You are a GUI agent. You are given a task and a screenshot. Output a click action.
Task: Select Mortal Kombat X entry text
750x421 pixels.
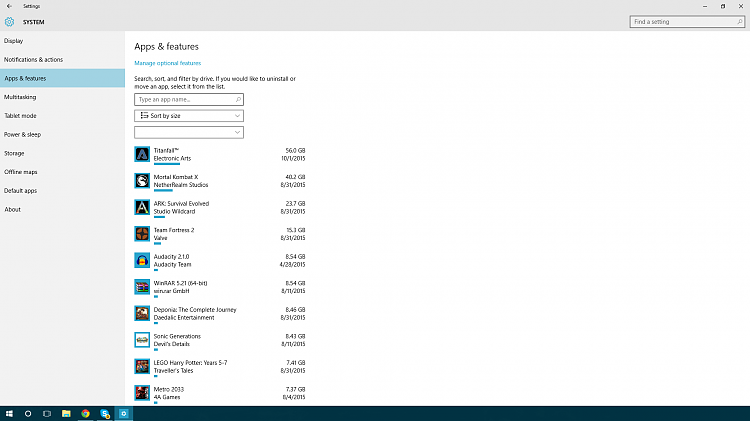pyautogui.click(x=176, y=177)
